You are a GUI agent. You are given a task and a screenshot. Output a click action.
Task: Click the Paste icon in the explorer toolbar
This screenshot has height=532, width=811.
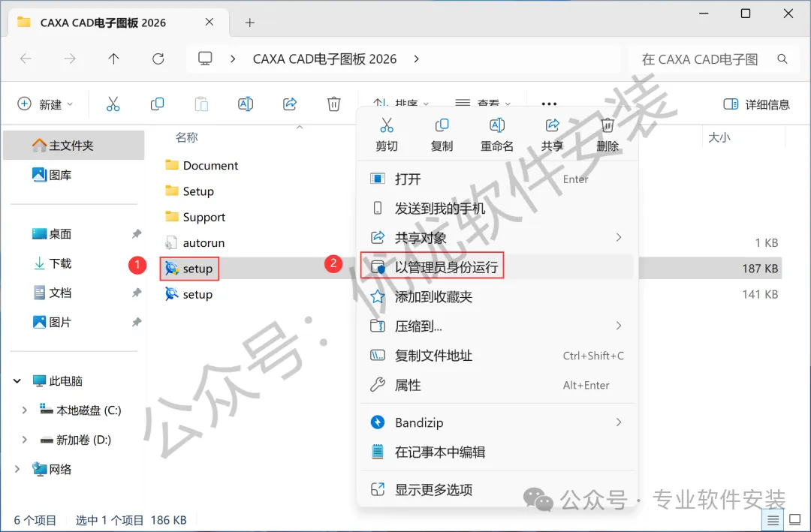tap(201, 104)
